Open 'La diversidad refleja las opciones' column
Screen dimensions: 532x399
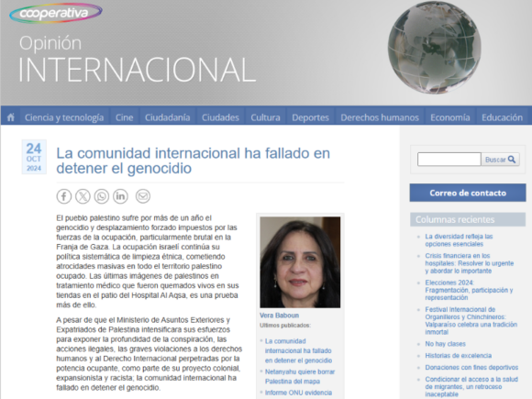(459, 240)
